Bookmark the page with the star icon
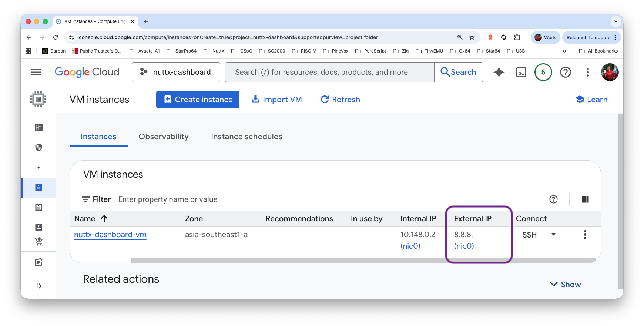This screenshot has height=326, width=644. 472,37
